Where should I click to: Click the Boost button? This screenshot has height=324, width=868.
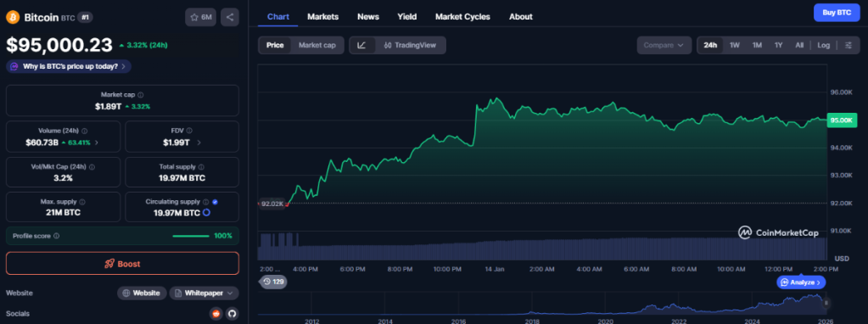click(122, 264)
